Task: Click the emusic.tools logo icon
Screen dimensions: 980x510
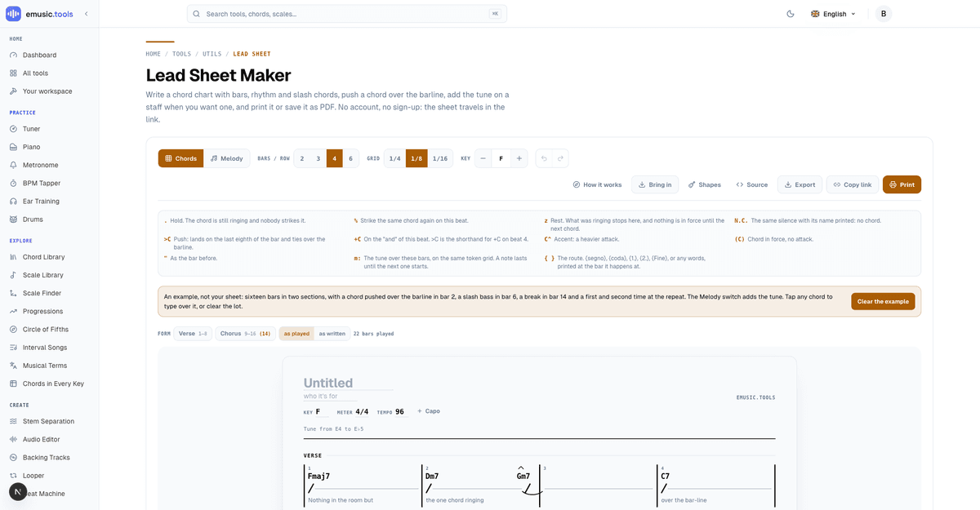Action: 14,14
